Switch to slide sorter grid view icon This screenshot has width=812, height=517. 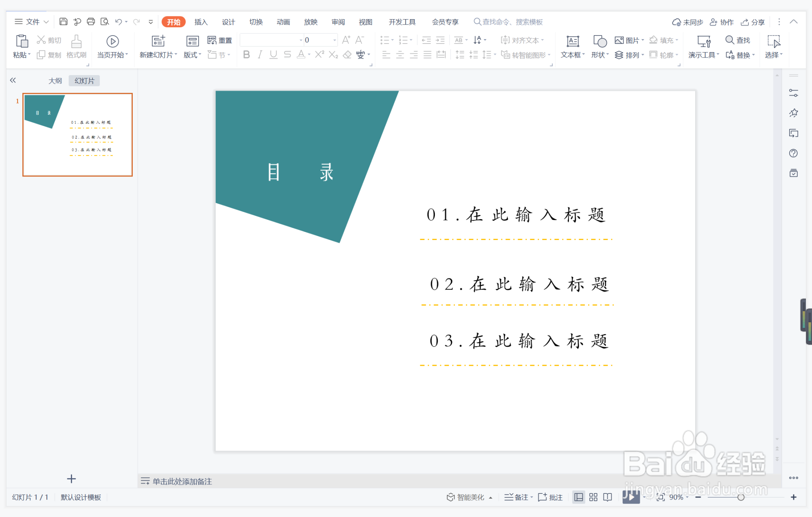tap(593, 497)
